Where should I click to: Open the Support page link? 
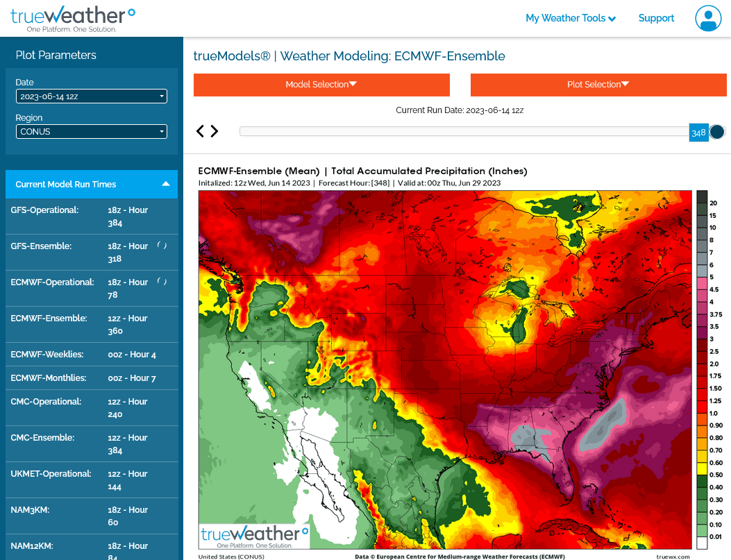pyautogui.click(x=656, y=19)
